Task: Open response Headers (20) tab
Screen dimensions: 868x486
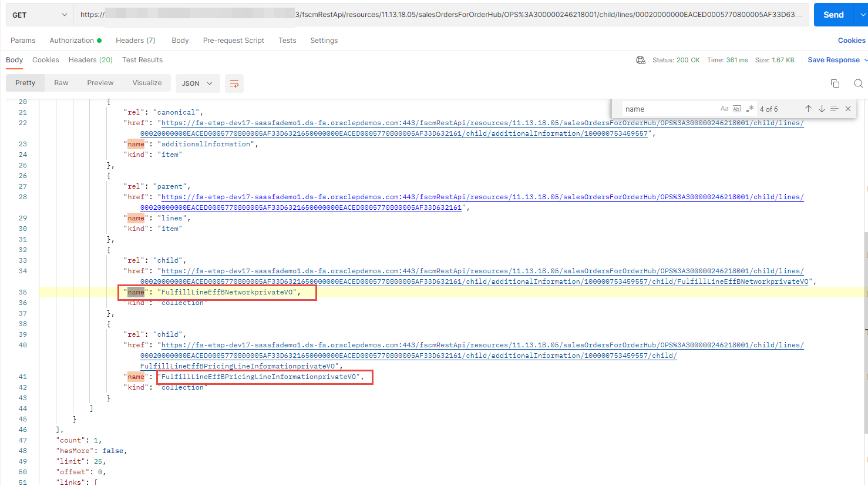Action: pos(90,60)
